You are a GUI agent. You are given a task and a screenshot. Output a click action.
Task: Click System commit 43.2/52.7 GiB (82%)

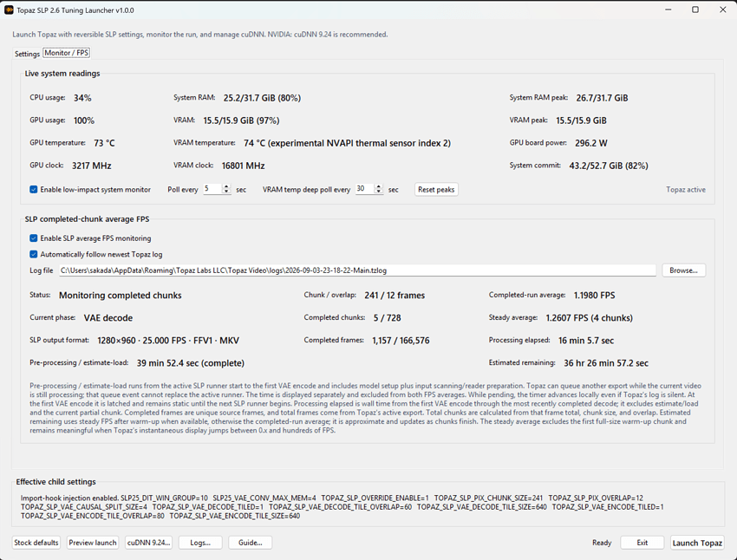click(609, 166)
